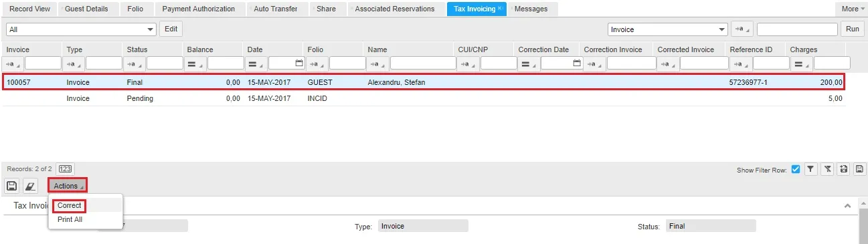The height and width of the screenshot is (244, 868).
Task: Click the Final value in Status field
Action: [711, 226]
